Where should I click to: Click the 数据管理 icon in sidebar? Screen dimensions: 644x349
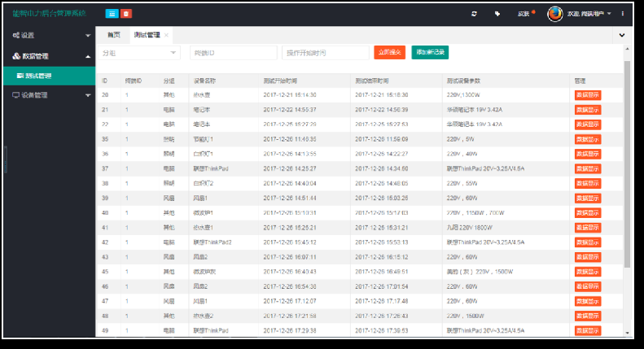point(16,56)
